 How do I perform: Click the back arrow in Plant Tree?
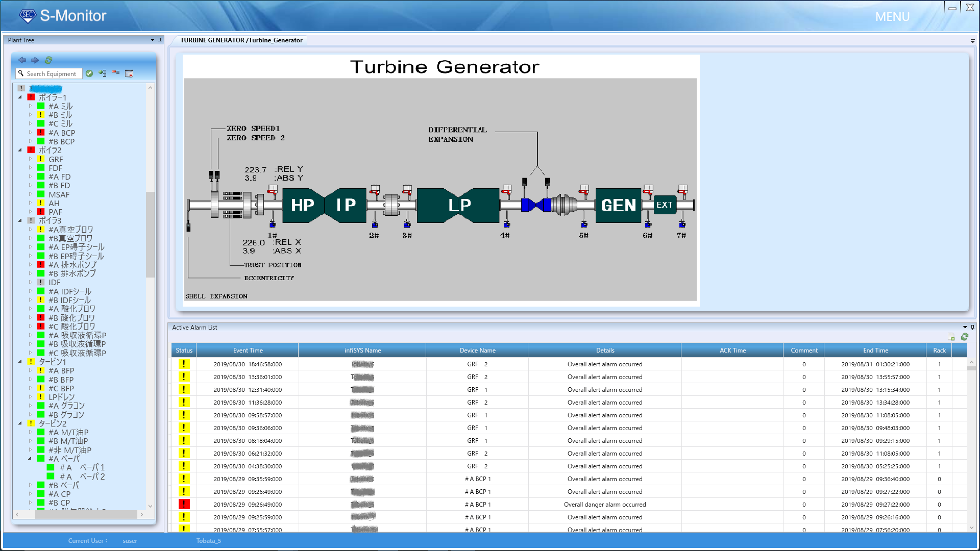tap(22, 60)
